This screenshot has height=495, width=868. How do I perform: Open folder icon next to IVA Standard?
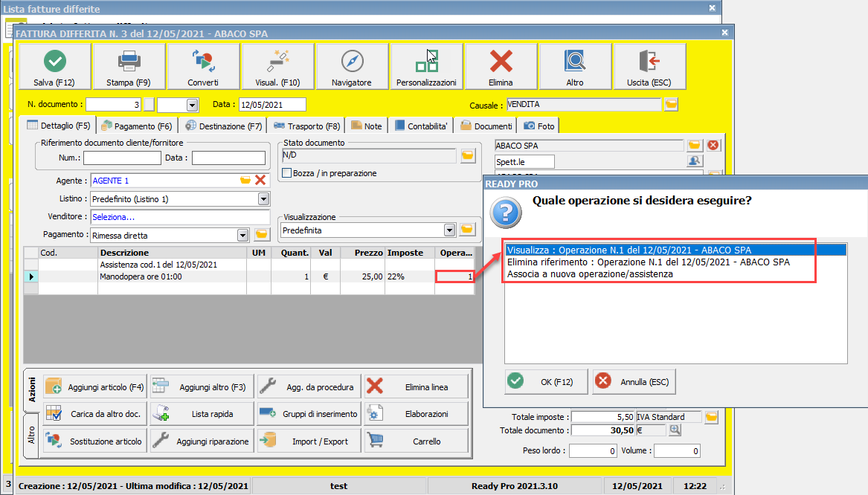click(x=711, y=417)
